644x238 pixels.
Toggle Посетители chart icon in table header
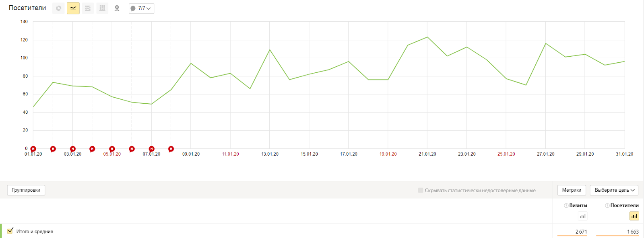coord(634,216)
